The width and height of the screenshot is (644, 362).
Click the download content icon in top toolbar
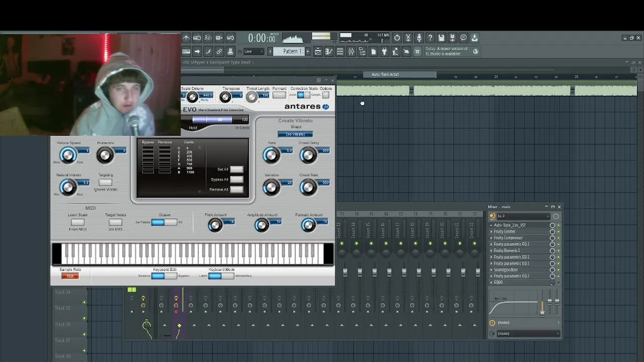(x=474, y=38)
